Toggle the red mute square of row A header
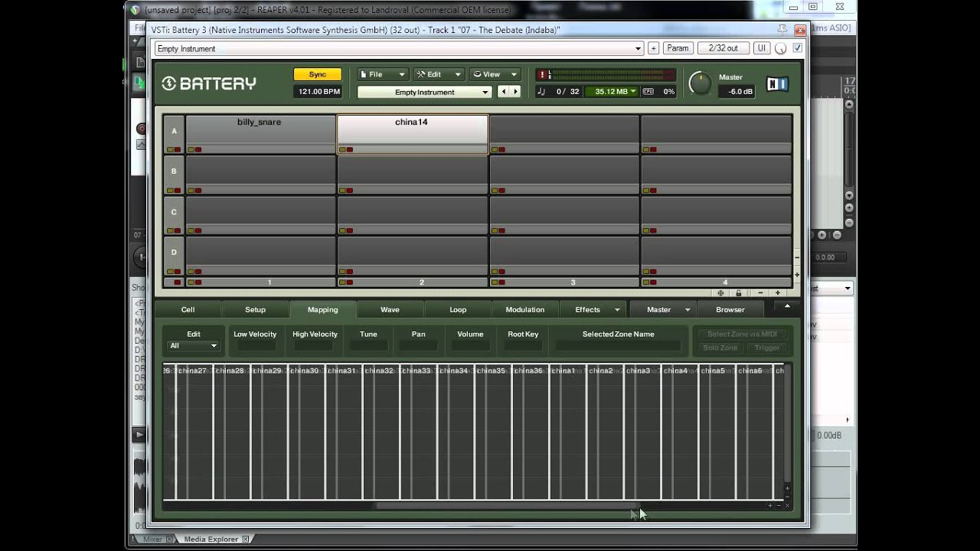This screenshot has width=980, height=551. point(178,150)
